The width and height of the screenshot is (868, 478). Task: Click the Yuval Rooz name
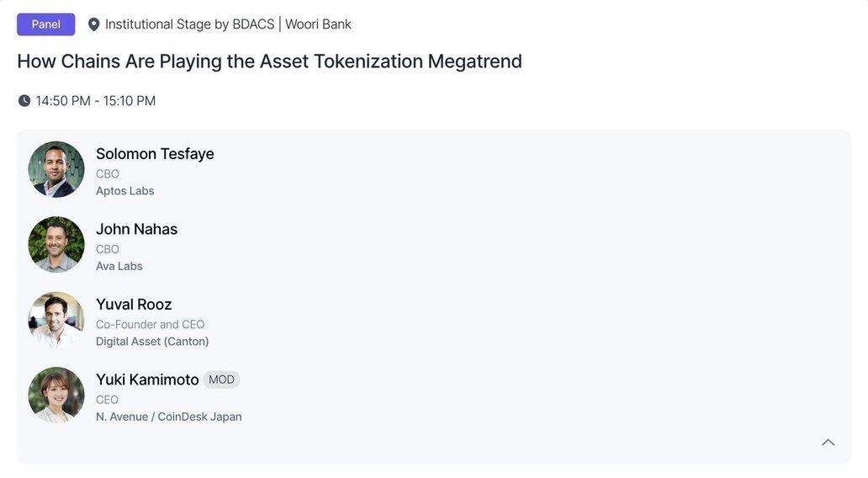tap(134, 305)
